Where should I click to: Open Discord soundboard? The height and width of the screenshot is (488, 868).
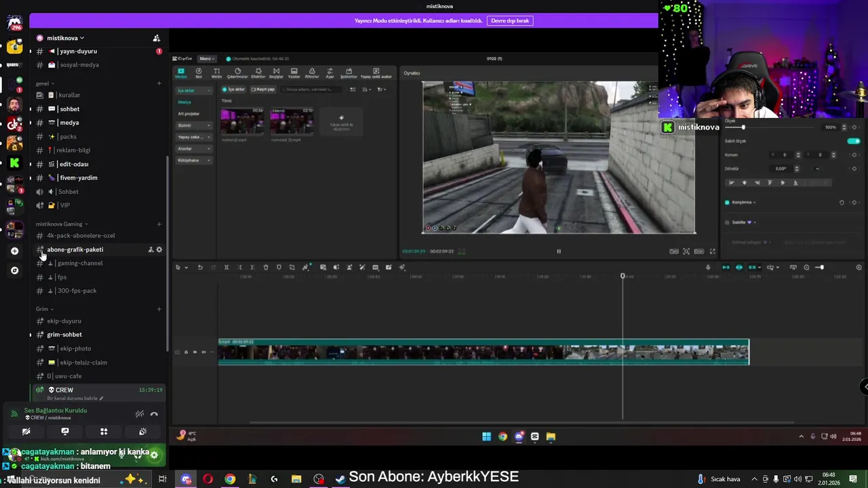tap(142, 431)
